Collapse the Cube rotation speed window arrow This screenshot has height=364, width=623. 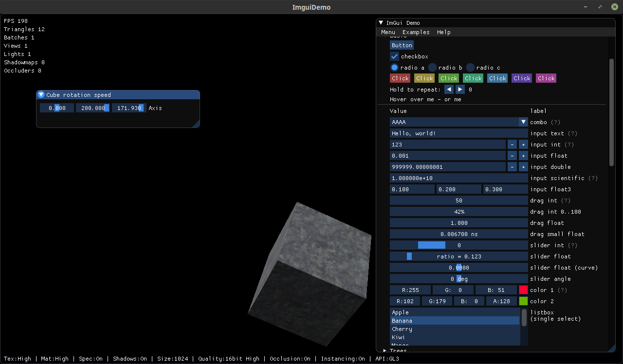(x=41, y=95)
